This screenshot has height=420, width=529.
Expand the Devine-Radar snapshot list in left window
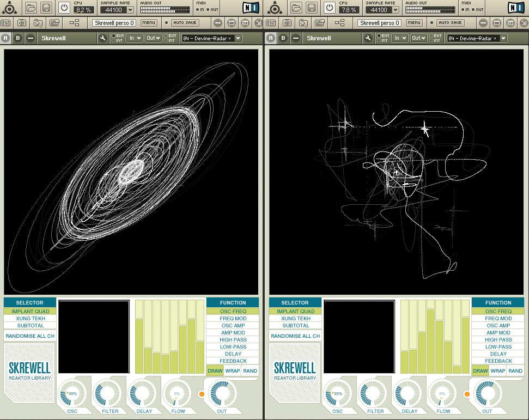tap(238, 38)
